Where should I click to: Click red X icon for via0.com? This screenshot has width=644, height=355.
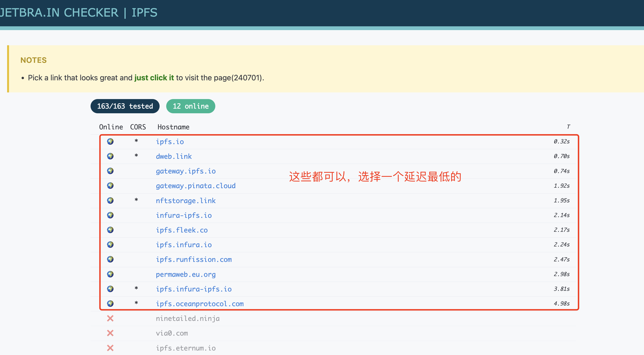[110, 333]
